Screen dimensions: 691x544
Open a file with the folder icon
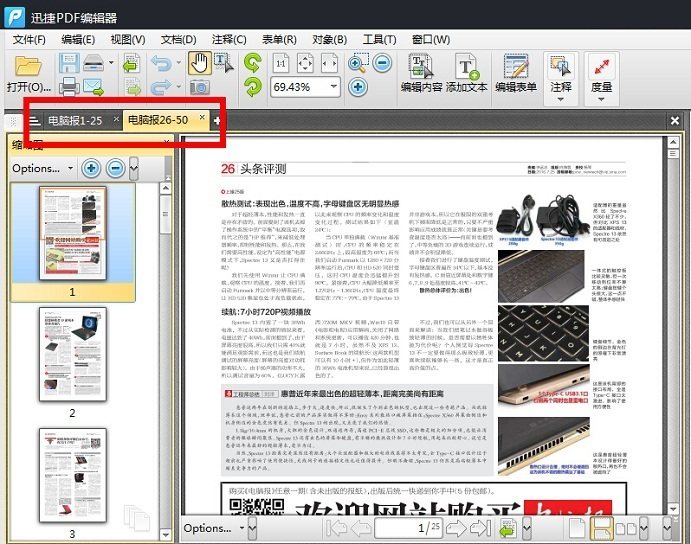pos(28,65)
